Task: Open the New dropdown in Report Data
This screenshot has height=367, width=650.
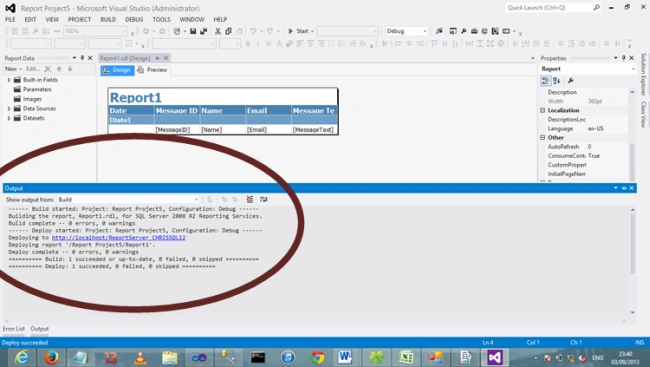Action: (x=13, y=69)
